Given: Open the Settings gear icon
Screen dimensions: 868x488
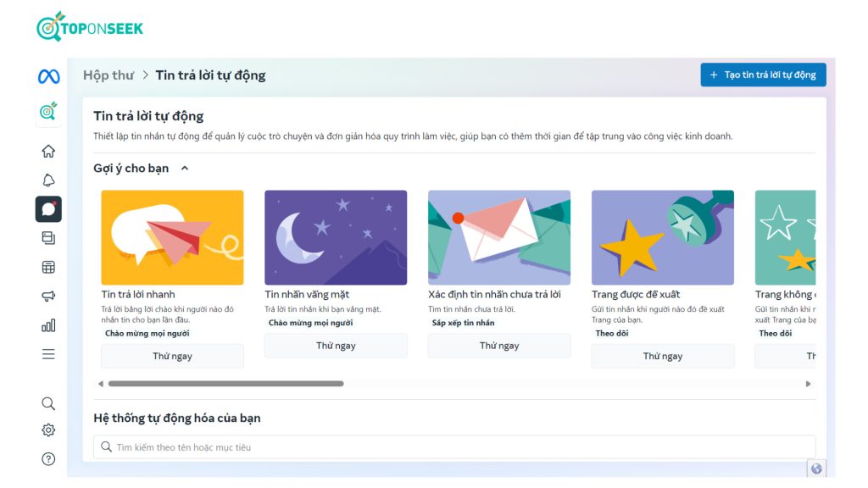Looking at the screenshot, I should pos(48,430).
